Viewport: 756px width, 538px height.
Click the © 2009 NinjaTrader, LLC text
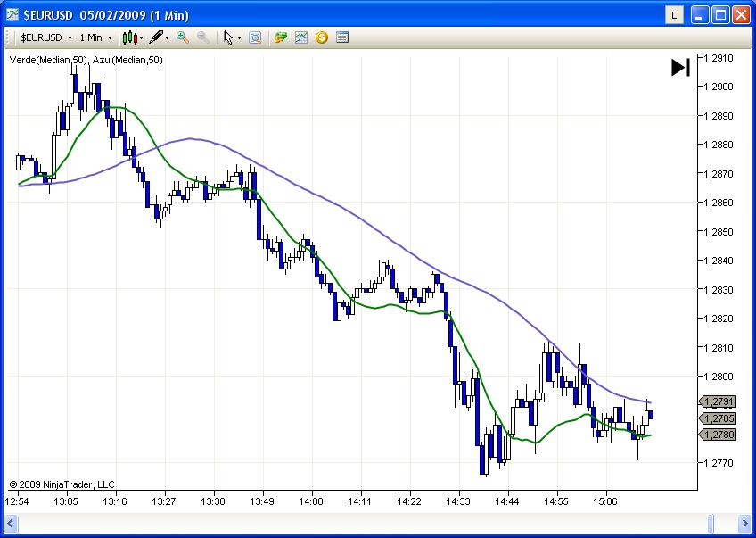click(x=62, y=484)
